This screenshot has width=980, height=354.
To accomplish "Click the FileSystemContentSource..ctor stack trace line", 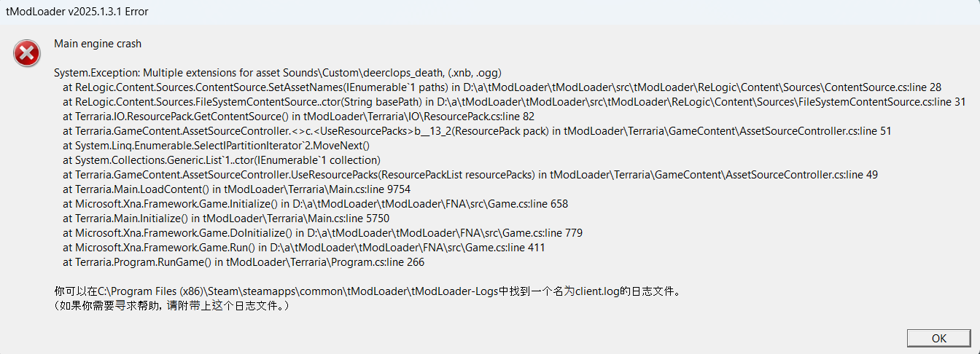I will (514, 101).
